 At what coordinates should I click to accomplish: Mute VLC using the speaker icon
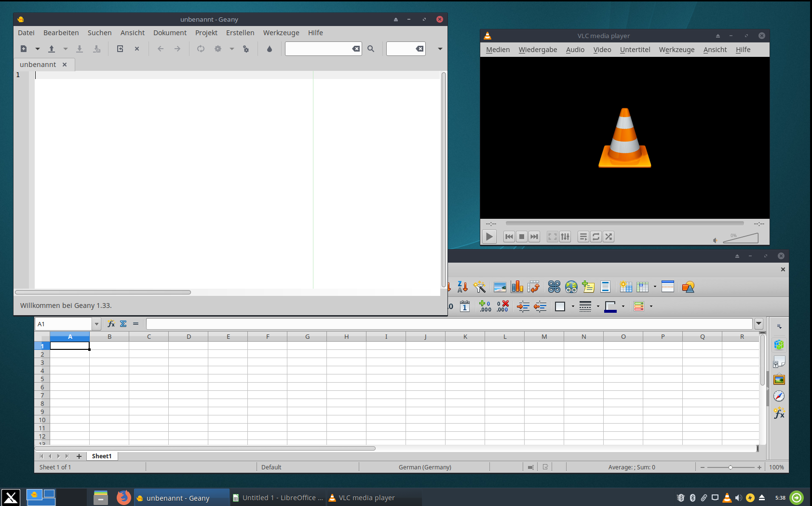pyautogui.click(x=716, y=240)
